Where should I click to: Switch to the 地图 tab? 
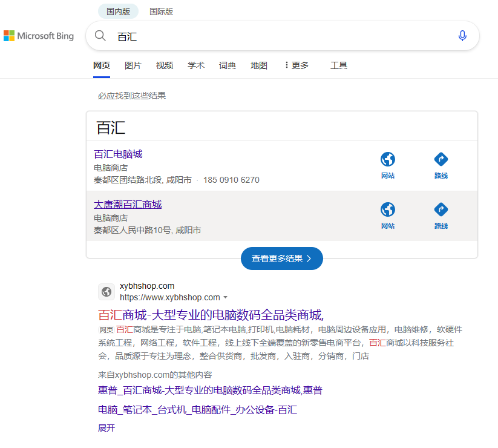click(258, 65)
